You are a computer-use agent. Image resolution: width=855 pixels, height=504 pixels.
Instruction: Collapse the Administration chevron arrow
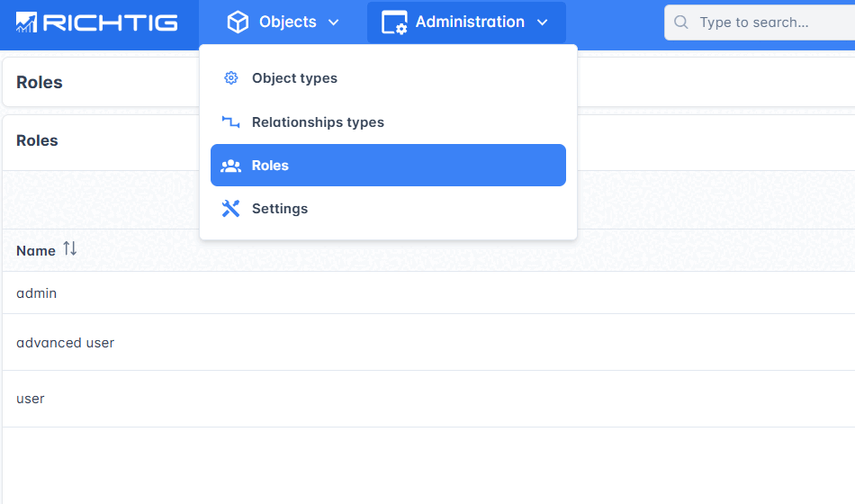pyautogui.click(x=542, y=22)
